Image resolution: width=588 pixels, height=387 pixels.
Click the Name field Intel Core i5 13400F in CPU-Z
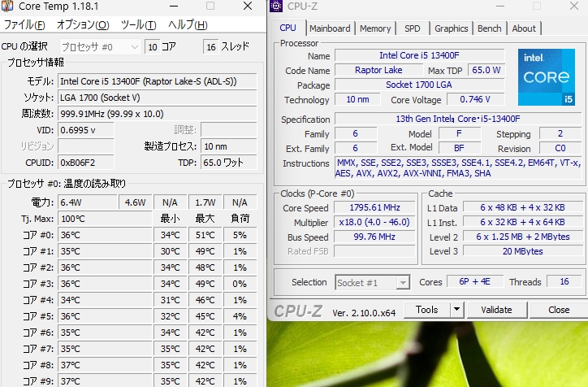(419, 55)
